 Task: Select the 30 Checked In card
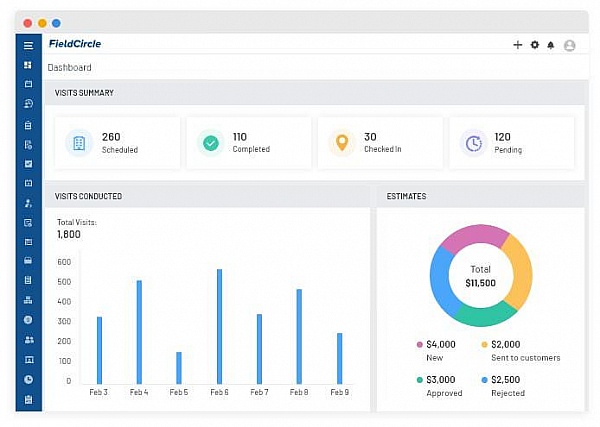380,143
